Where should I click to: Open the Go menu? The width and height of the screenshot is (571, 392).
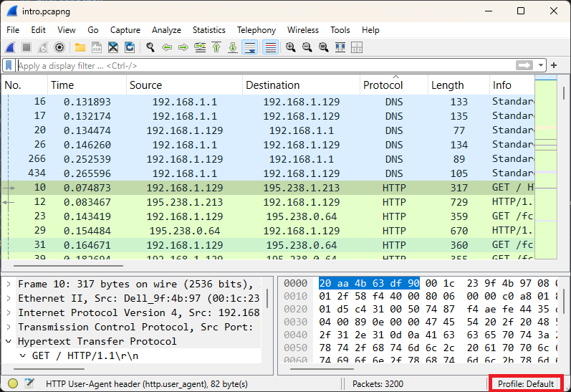pos(93,30)
